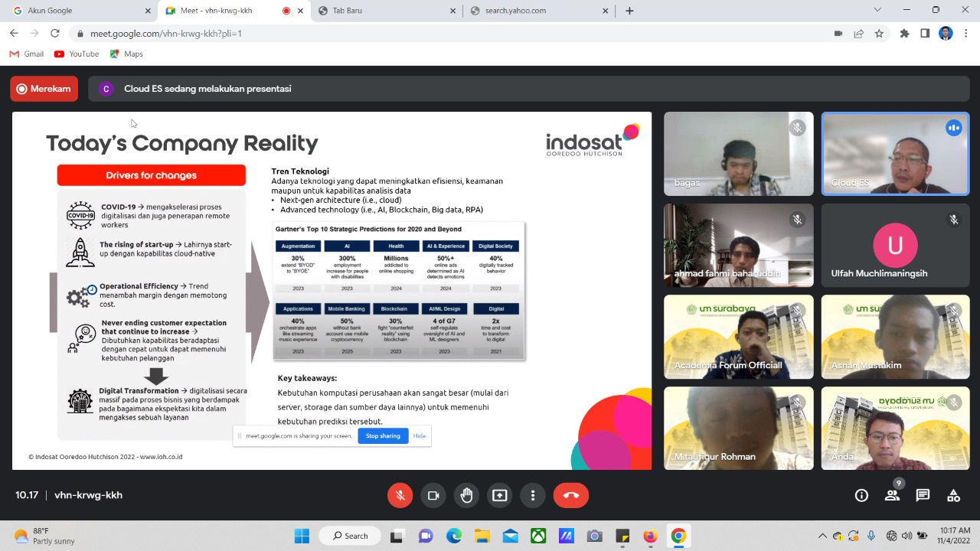Click the taskbar Search box
Viewport: 980px width, 551px height.
349,536
